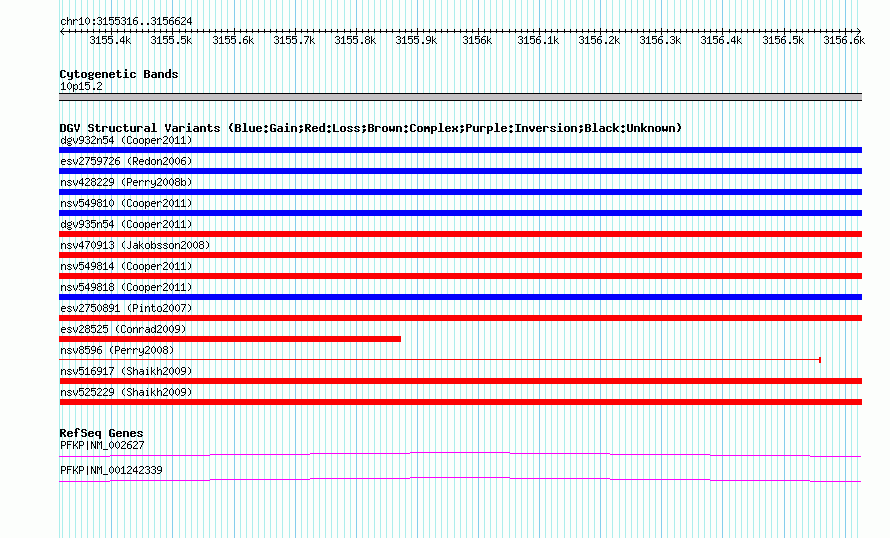Click the nsv549810 (Cooper2011) blue bar
890x538 pixels.
pyautogui.click(x=460, y=213)
